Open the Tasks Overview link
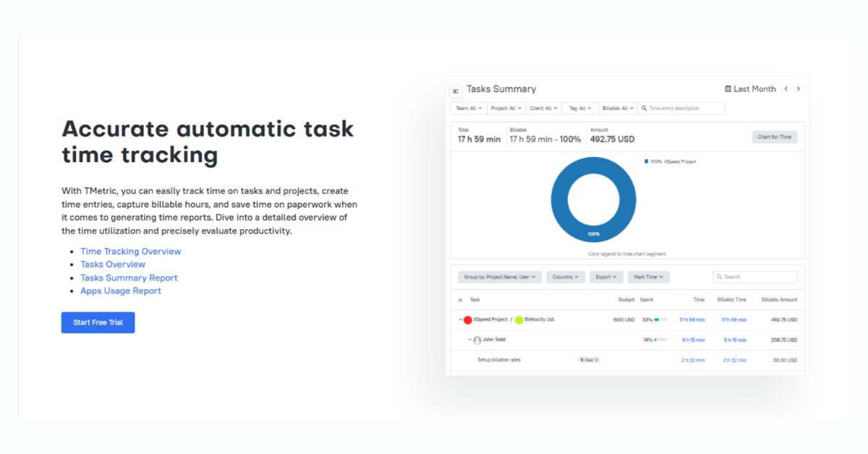 [113, 265]
